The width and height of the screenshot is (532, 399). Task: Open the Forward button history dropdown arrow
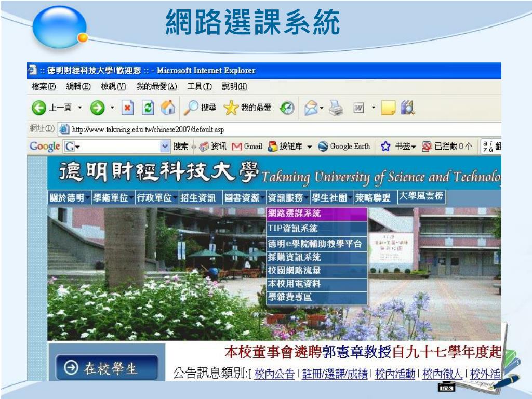tap(112, 108)
